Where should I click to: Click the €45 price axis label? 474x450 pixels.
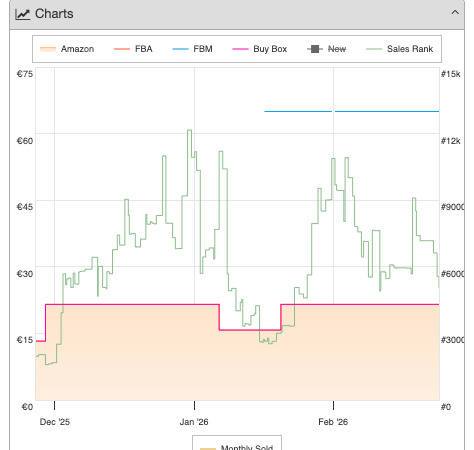25,207
